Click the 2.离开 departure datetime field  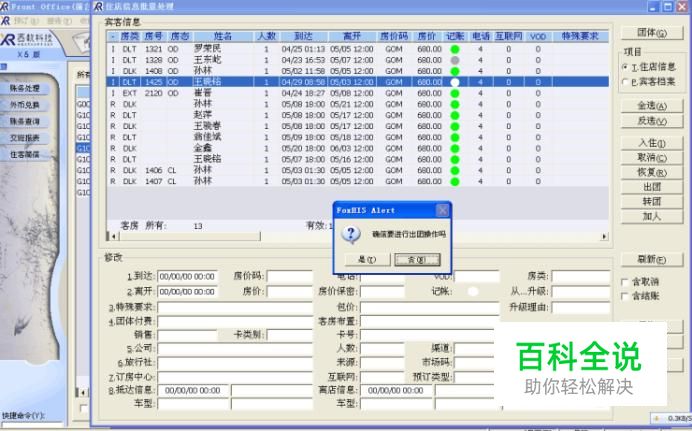pos(187,292)
